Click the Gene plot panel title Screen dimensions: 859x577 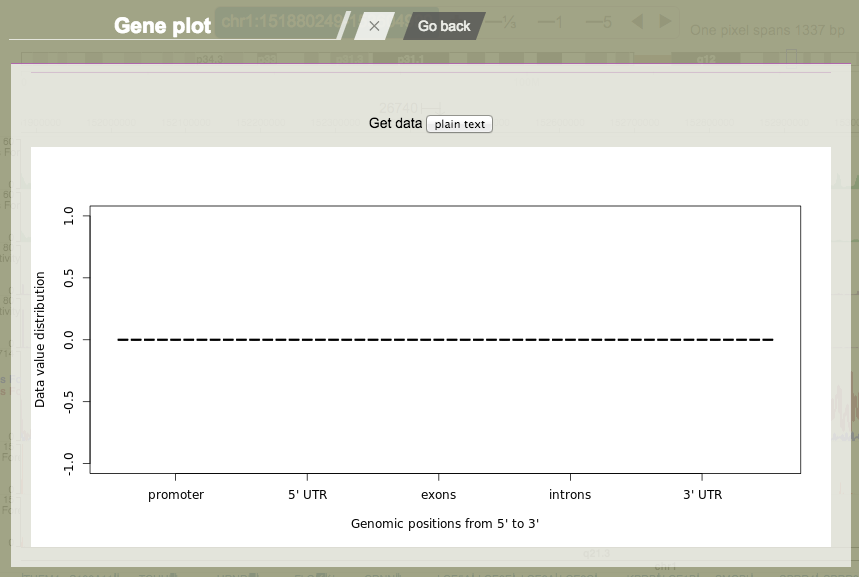[x=162, y=26]
